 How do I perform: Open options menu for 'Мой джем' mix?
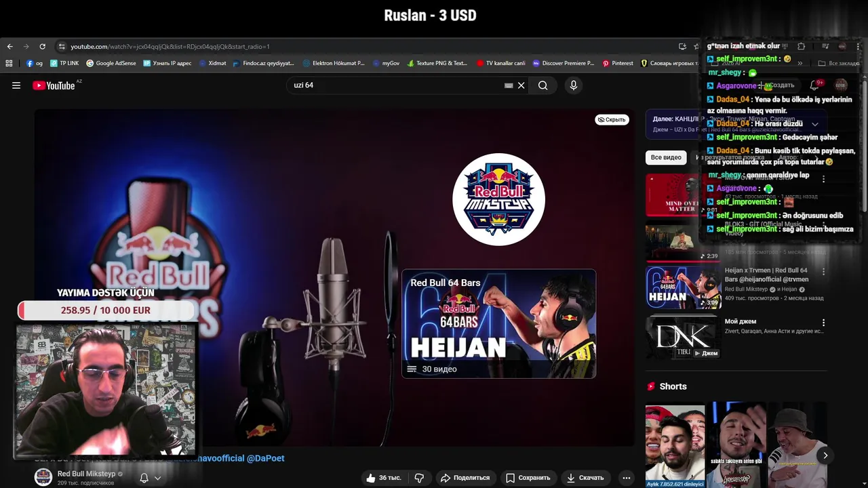(823, 323)
